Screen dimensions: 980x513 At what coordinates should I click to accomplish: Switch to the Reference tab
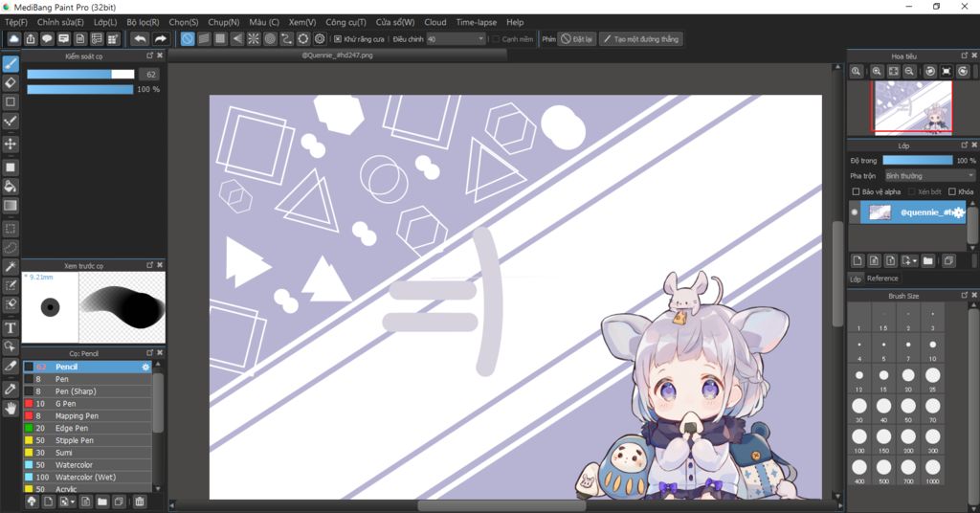click(882, 279)
